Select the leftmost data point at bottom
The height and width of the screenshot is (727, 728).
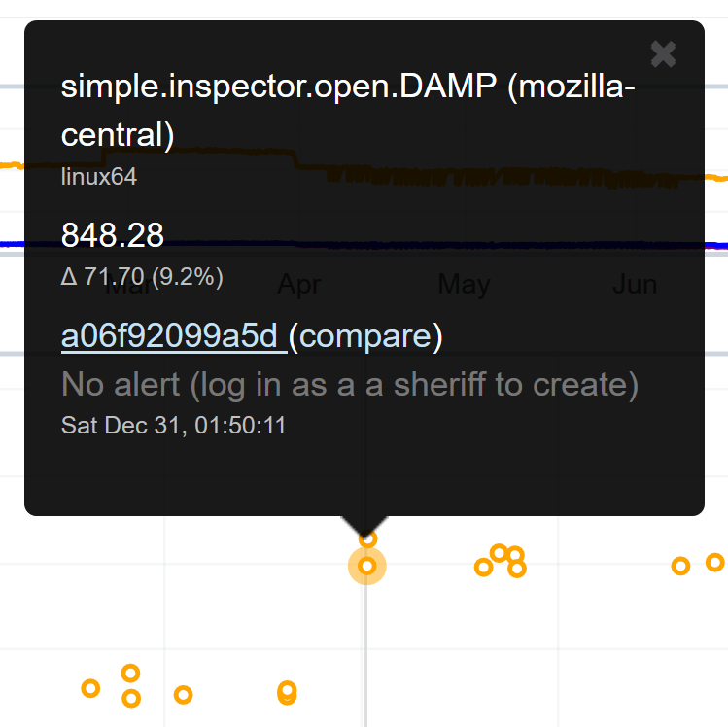click(90, 688)
